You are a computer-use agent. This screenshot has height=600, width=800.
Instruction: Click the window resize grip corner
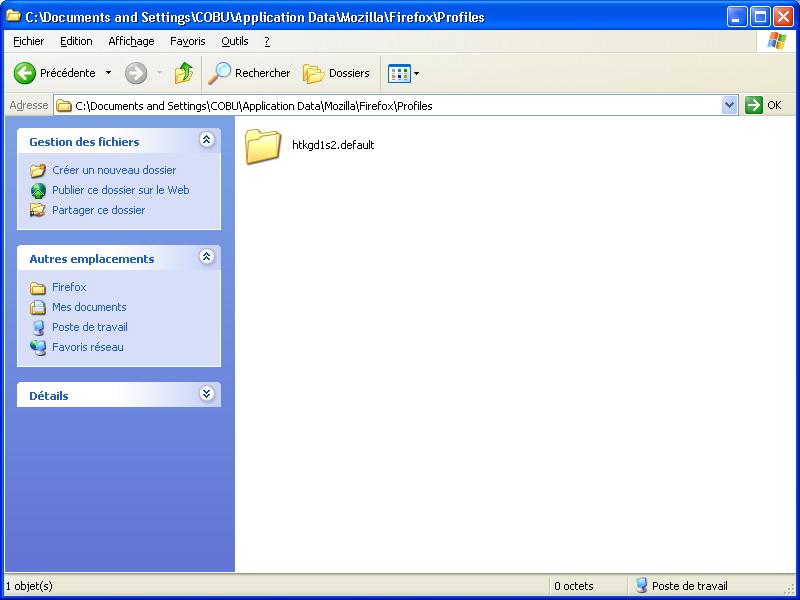791,589
